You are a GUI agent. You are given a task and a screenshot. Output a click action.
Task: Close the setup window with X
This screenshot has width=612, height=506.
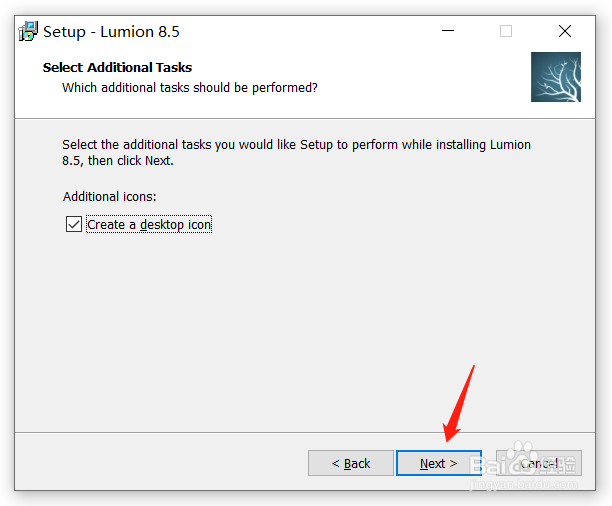[564, 31]
